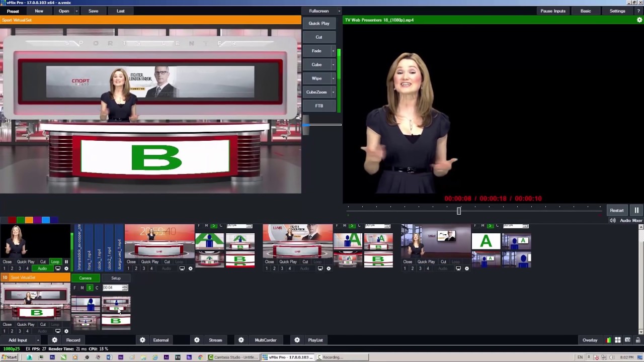Viewport: 644px width, 362px height.
Task: Open the Preset menu
Action: tap(13, 11)
